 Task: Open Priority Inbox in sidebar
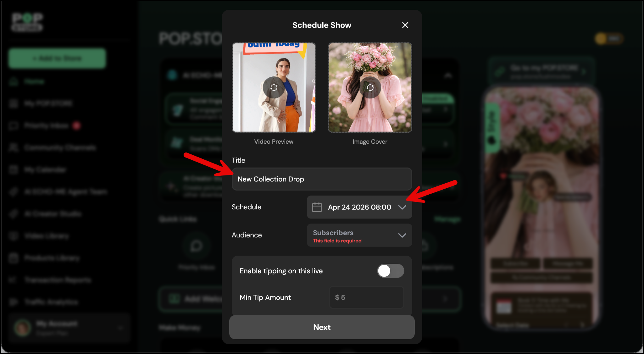46,126
